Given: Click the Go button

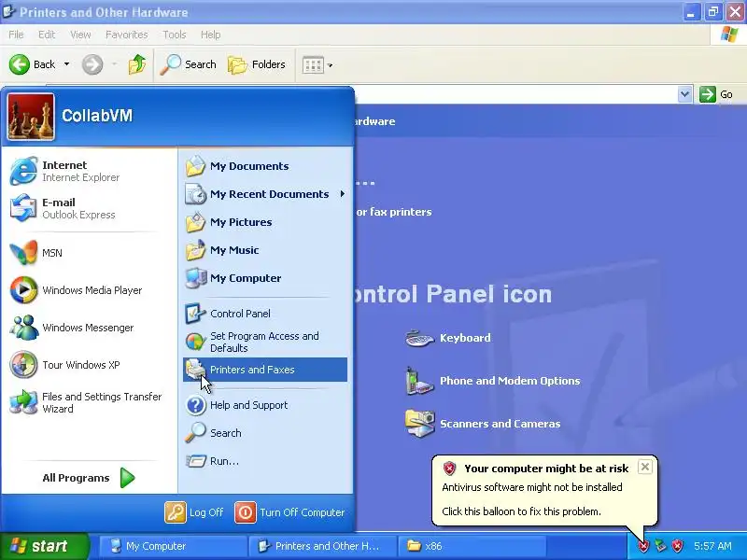Looking at the screenshot, I should pyautogui.click(x=716, y=94).
